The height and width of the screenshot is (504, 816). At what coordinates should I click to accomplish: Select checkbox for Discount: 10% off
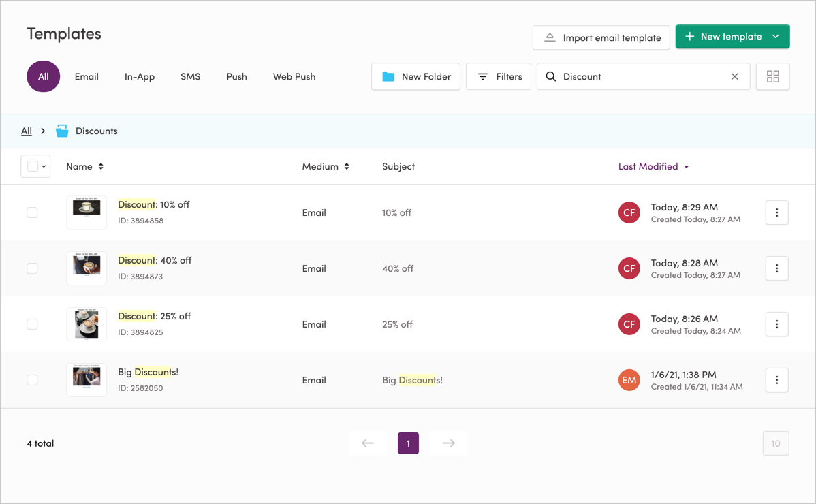(x=32, y=212)
